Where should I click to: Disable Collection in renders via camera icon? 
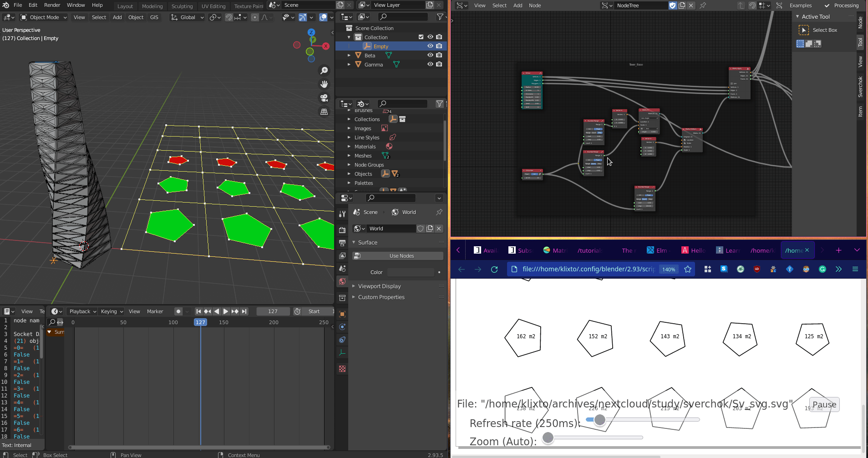point(439,37)
